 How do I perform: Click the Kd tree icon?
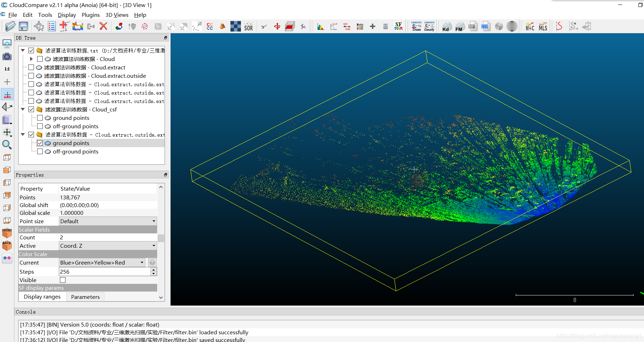[446, 26]
